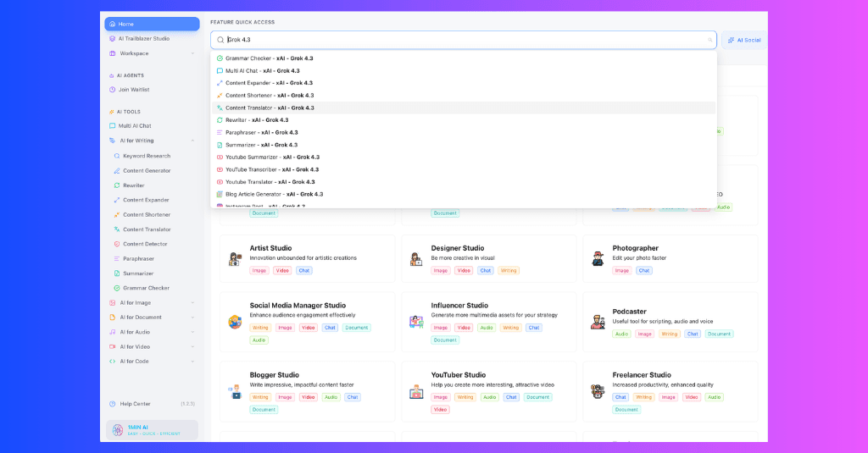Click the YouTuber Studio title
The width and height of the screenshot is (868, 453).
pyautogui.click(x=459, y=375)
